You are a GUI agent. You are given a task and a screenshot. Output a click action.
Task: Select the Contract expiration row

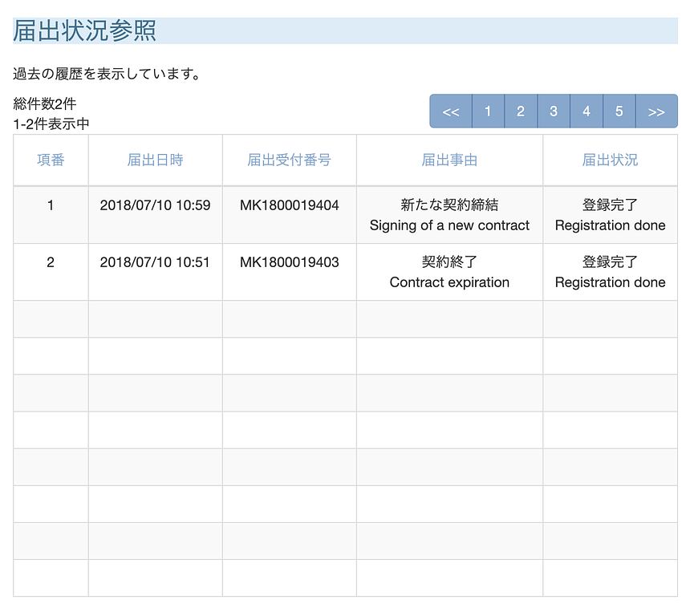point(449,272)
